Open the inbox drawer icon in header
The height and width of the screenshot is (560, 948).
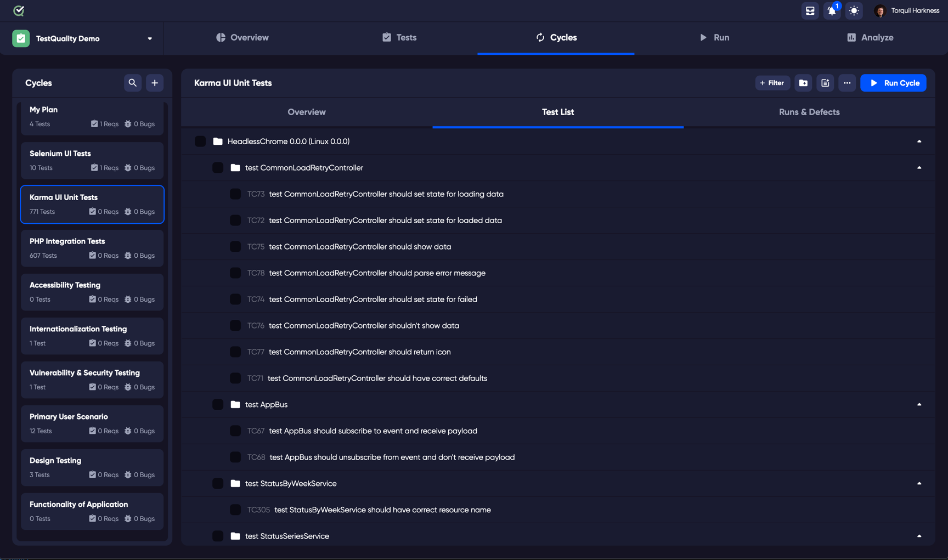pyautogui.click(x=810, y=10)
